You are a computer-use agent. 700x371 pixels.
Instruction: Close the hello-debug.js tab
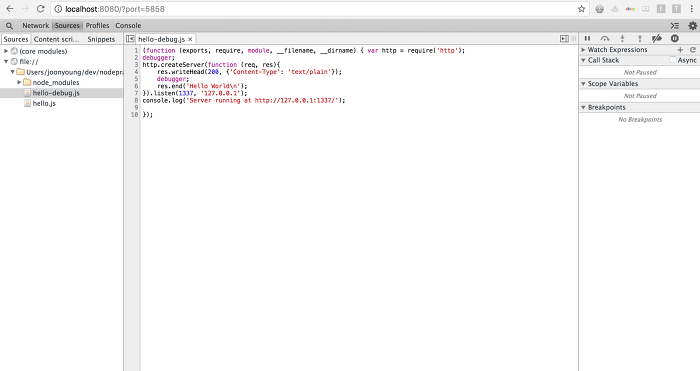click(190, 39)
